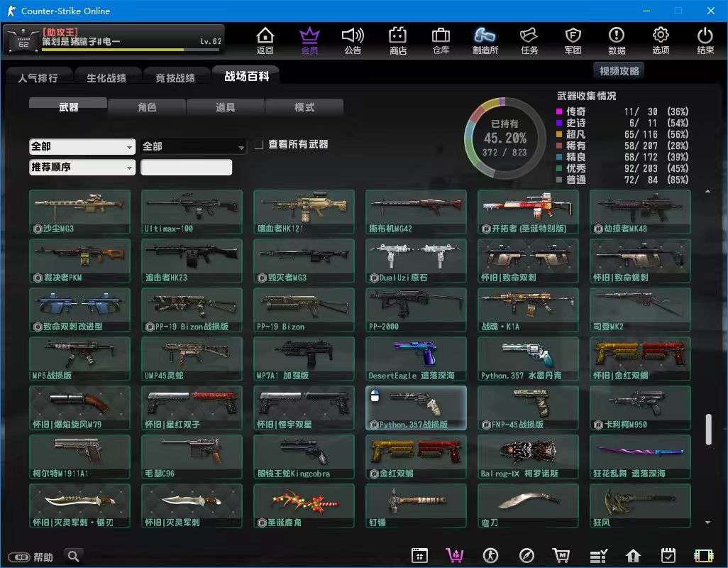728x568 pixels.
Task: Open the 选项 settings gear icon
Action: coord(661,40)
